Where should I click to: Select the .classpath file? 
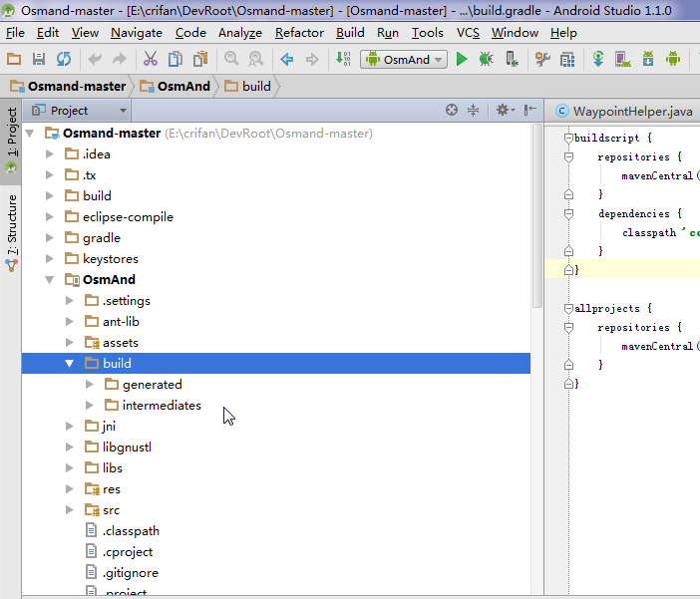(131, 530)
